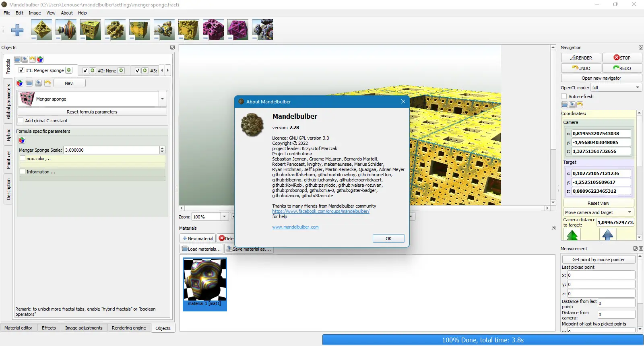Select the material 1 [mat1] preview
Screen dimensions: 644x346
click(205, 284)
